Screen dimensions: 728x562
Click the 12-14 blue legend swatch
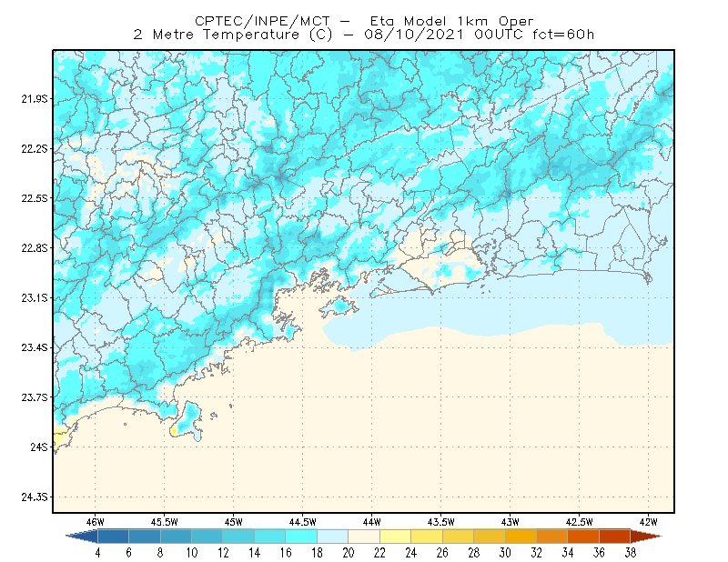point(238,536)
